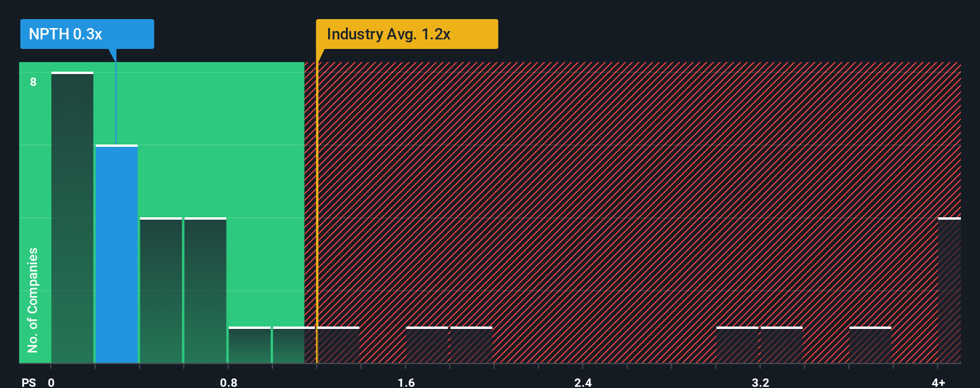
Task: Click the '1.6' axis label
Action: pyautogui.click(x=406, y=382)
